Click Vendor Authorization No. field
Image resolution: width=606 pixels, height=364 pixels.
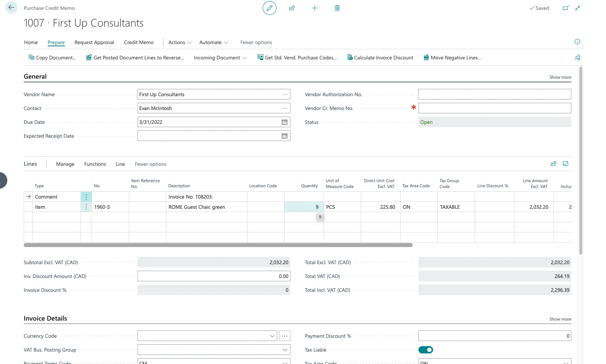pyautogui.click(x=495, y=94)
